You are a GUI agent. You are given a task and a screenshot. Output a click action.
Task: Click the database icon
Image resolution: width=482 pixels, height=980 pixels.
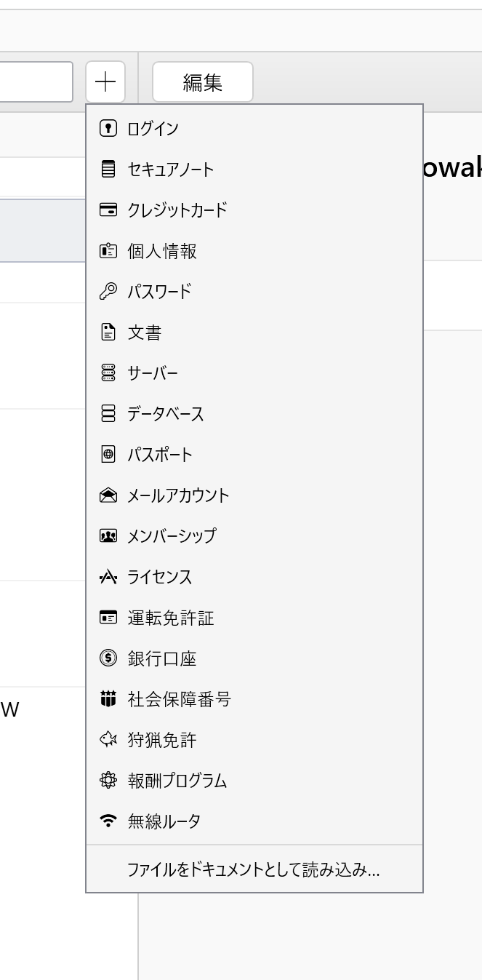click(108, 414)
